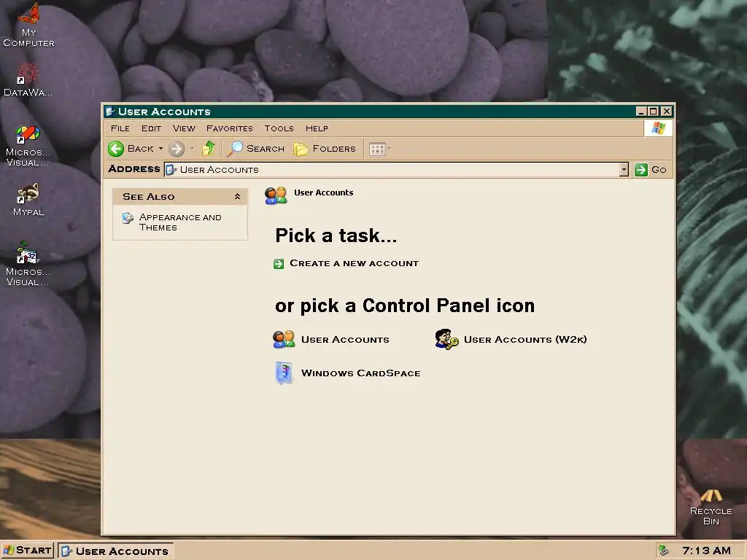Click the User Accounts two-people icon
747x560 pixels.
pos(284,340)
